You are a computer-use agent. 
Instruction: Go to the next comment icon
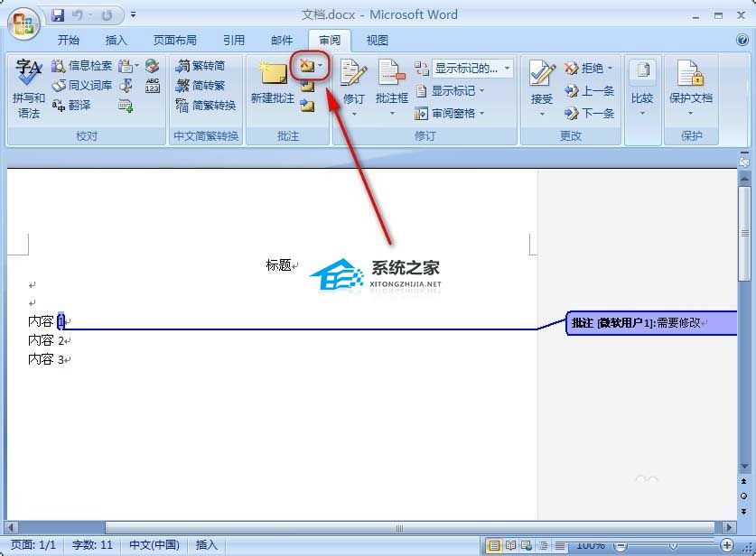307,105
